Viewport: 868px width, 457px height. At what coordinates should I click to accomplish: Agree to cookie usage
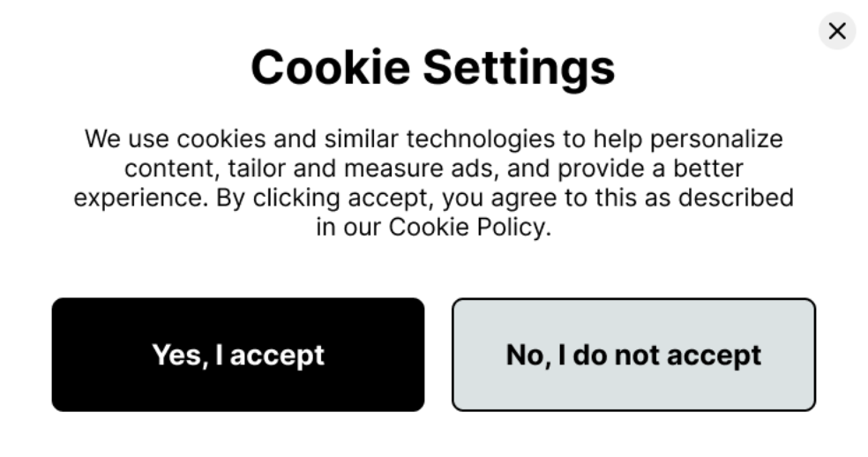[x=237, y=355]
